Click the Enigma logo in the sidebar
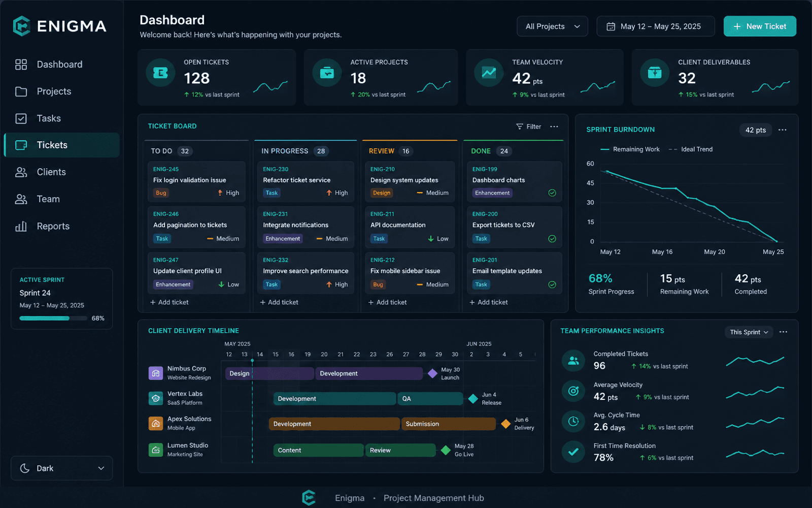 [x=59, y=26]
